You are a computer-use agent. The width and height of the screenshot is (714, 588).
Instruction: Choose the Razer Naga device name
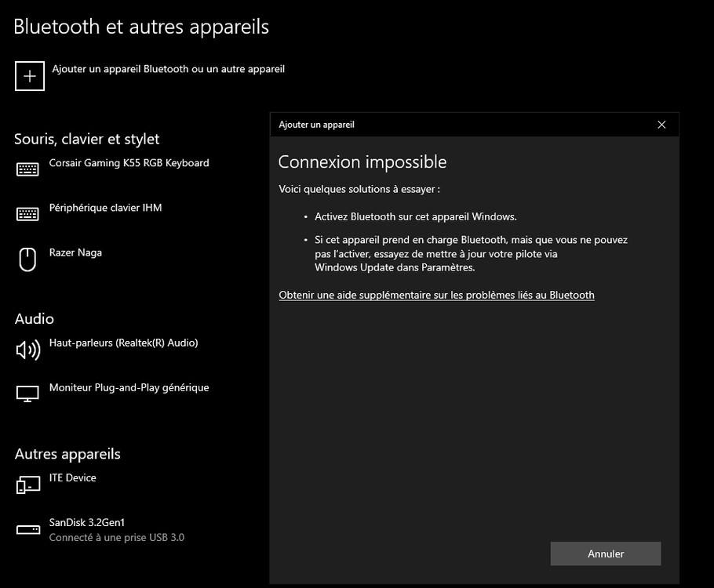click(75, 252)
